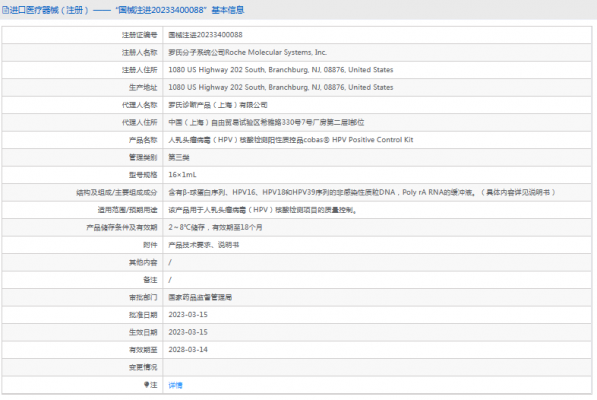The image size is (597, 400).
Task: Click the attachment value 产品技术要求、说明书
Action: pyautogui.click(x=204, y=245)
